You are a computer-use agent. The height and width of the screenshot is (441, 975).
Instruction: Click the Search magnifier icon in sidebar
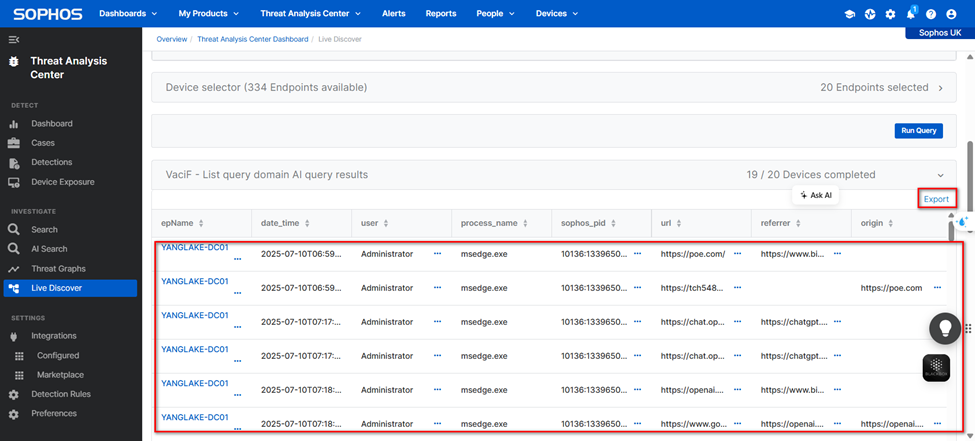tap(14, 230)
